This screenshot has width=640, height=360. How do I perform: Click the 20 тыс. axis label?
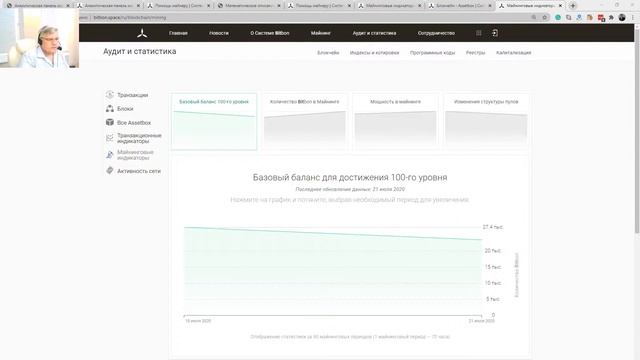[x=493, y=251]
